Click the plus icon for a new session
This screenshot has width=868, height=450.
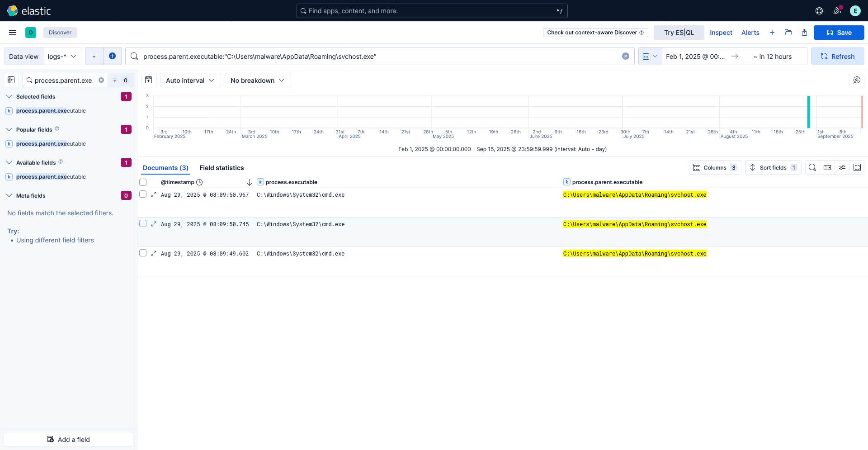pyautogui.click(x=772, y=33)
